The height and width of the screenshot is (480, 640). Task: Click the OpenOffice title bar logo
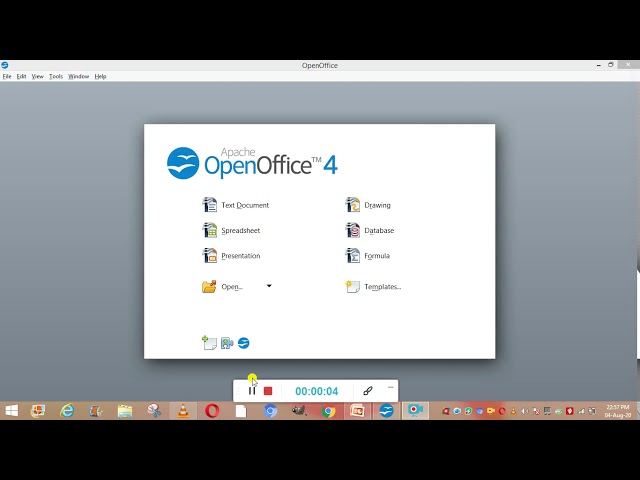click(x=4, y=65)
